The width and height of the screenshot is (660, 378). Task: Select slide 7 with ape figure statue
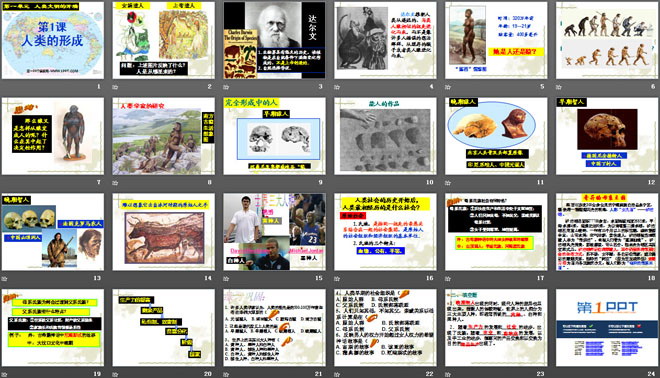pyautogui.click(x=53, y=136)
